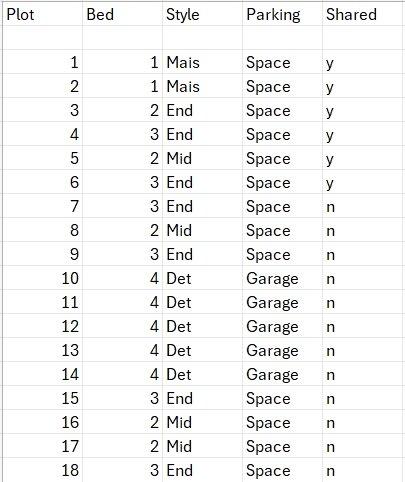Select the Plot cell containing 18
The height and width of the screenshot is (482, 405).
(x=43, y=470)
